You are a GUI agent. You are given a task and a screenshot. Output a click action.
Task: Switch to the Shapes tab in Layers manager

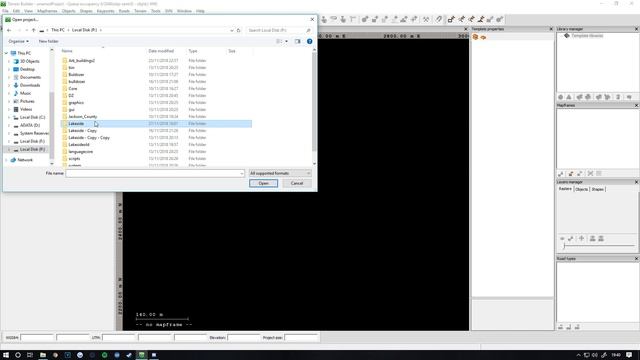click(598, 189)
